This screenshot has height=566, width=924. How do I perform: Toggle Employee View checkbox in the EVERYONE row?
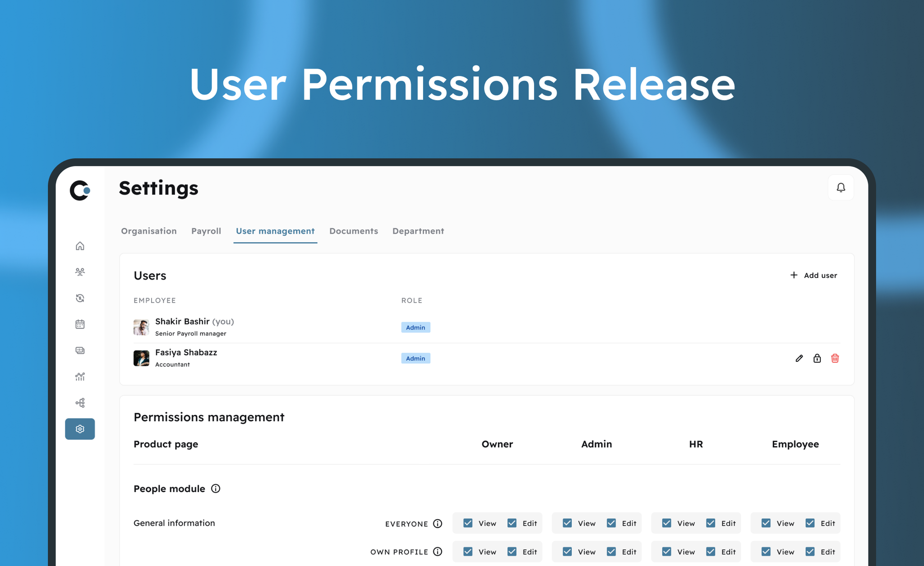[x=766, y=523]
